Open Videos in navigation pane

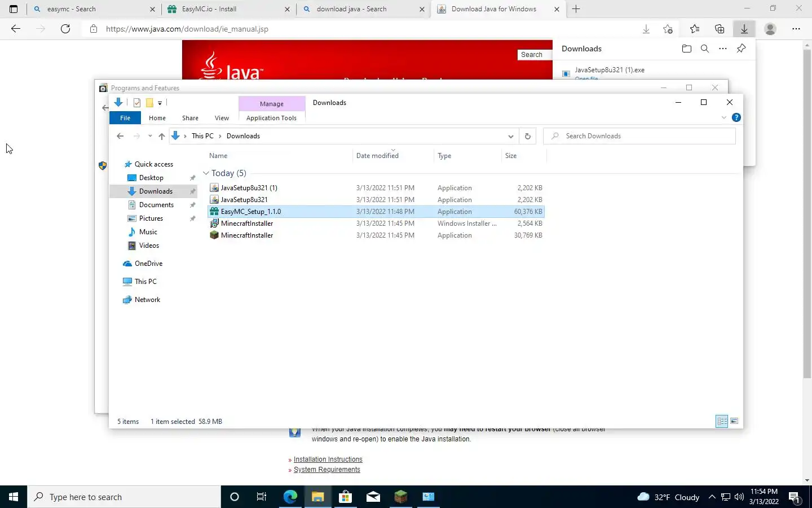tap(149, 246)
